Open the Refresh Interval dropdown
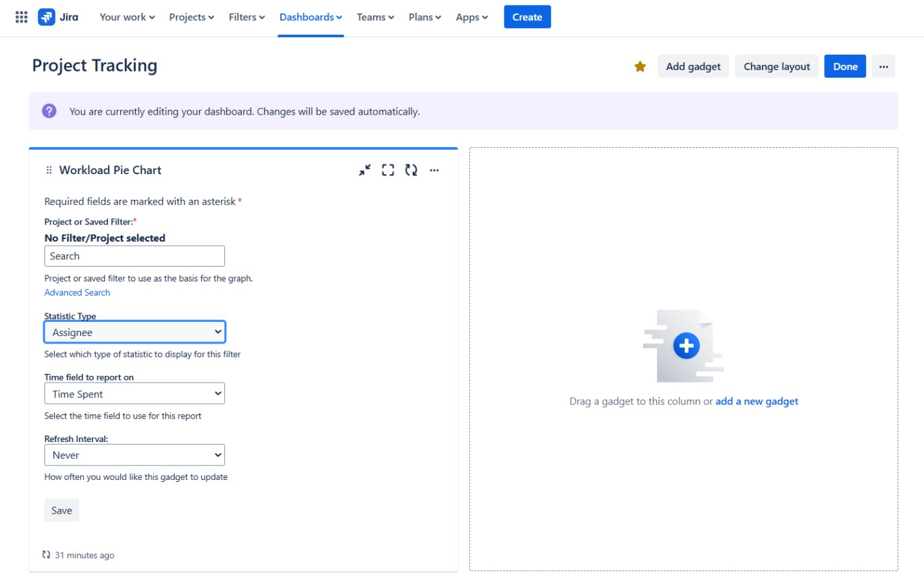This screenshot has height=575, width=924. (x=134, y=455)
